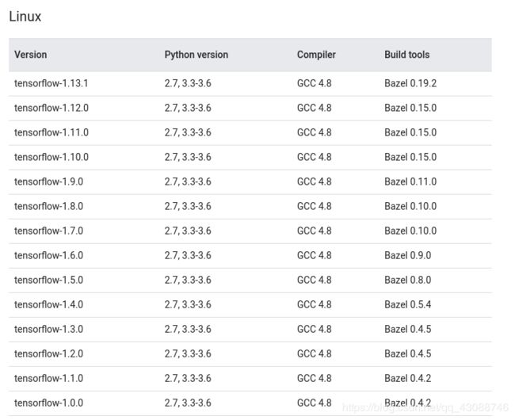Click the Bazel 0.8.0 build tool text
The height and width of the screenshot is (420, 515).
[408, 280]
